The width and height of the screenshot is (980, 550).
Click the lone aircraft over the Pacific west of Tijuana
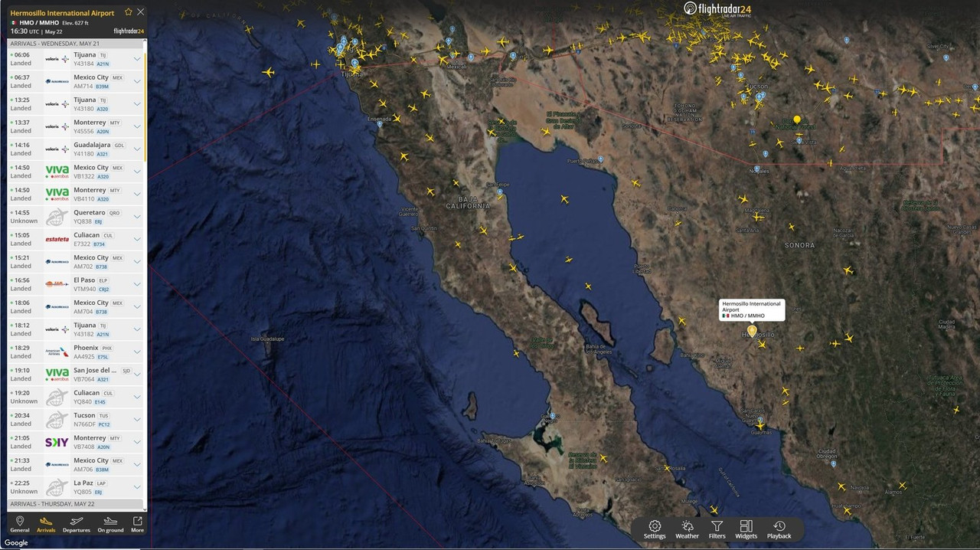268,72
